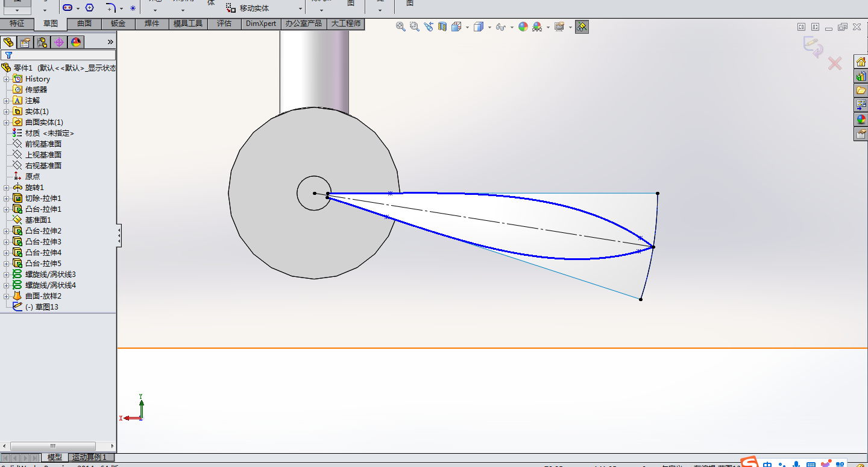Image resolution: width=868 pixels, height=467 pixels.
Task: Open the slot tool dropdown arrow
Action: point(78,8)
